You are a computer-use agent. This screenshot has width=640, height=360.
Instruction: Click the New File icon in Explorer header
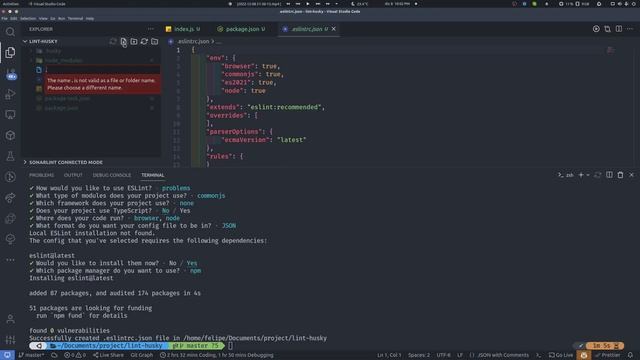[x=123, y=41]
